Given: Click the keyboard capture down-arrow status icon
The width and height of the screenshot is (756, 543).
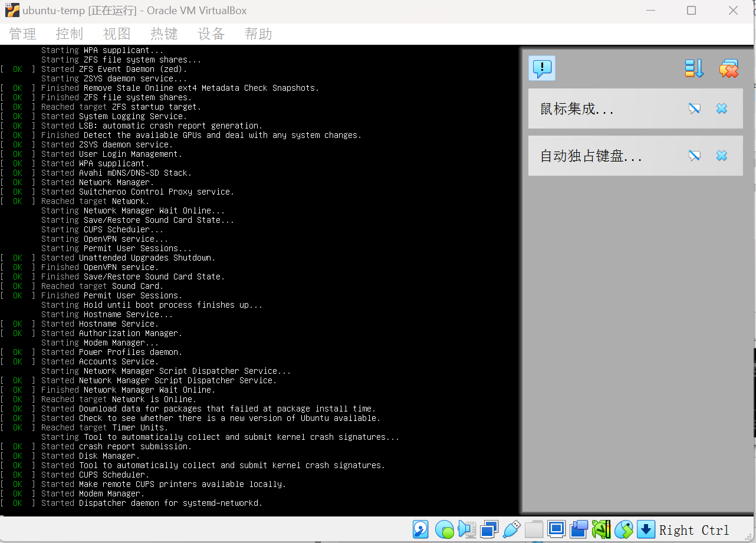Looking at the screenshot, I should coord(646,529).
